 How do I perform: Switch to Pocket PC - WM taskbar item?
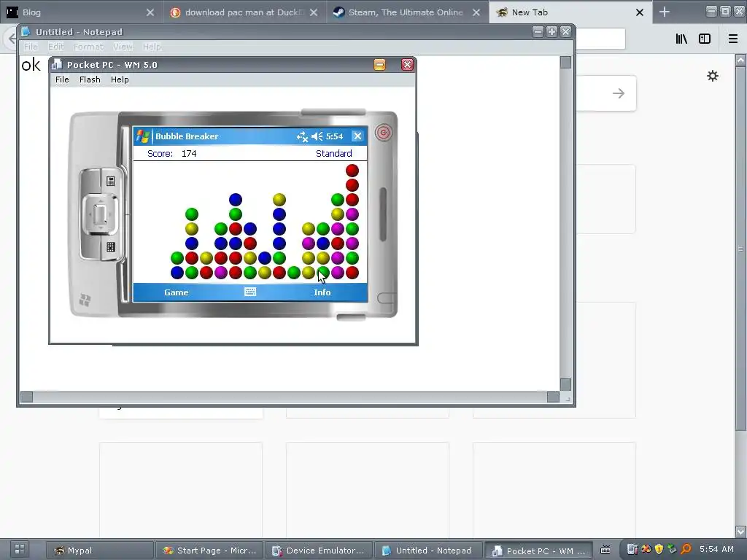pos(538,551)
